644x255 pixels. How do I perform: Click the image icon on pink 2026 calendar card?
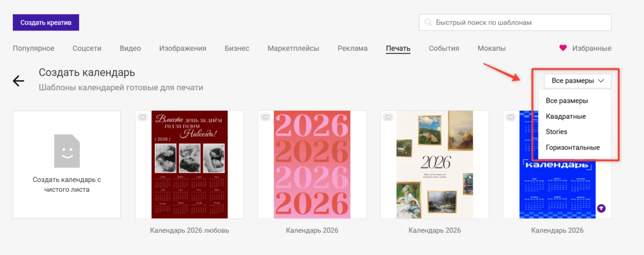[x=265, y=117]
